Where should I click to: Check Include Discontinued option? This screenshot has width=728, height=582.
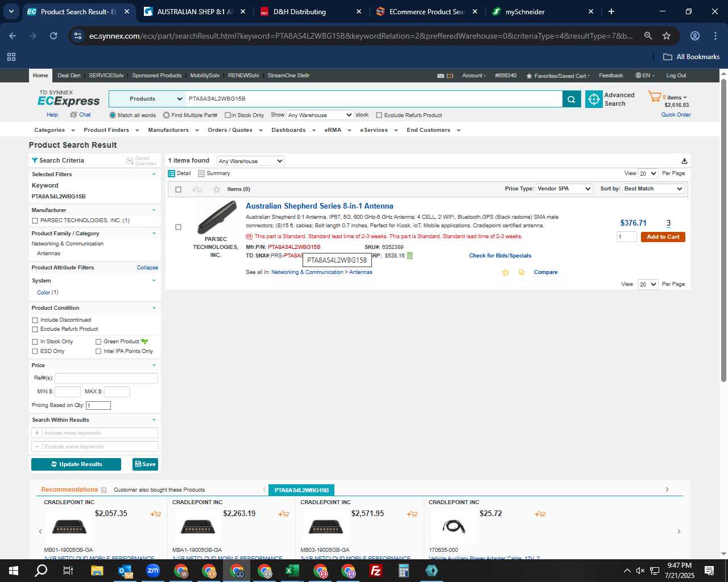[x=35, y=320]
